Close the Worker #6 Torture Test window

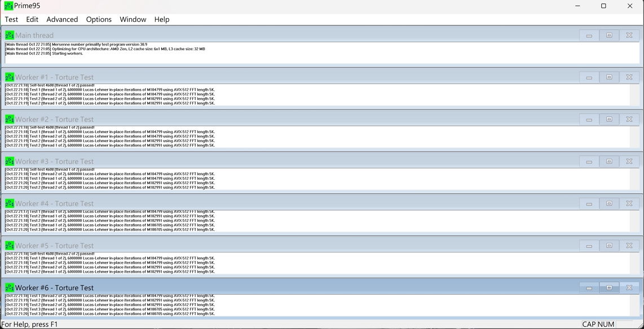coord(629,287)
